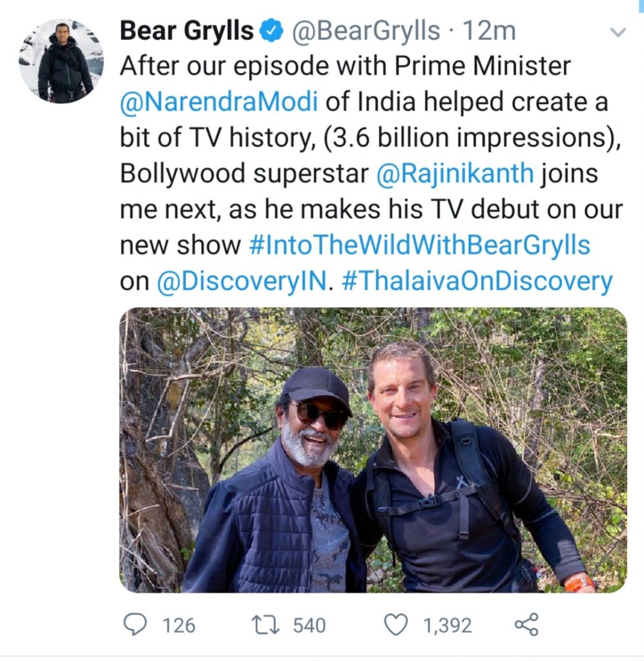Click the @BearGrylls handle
Viewport: 644px width, 661px height.
coord(366,31)
